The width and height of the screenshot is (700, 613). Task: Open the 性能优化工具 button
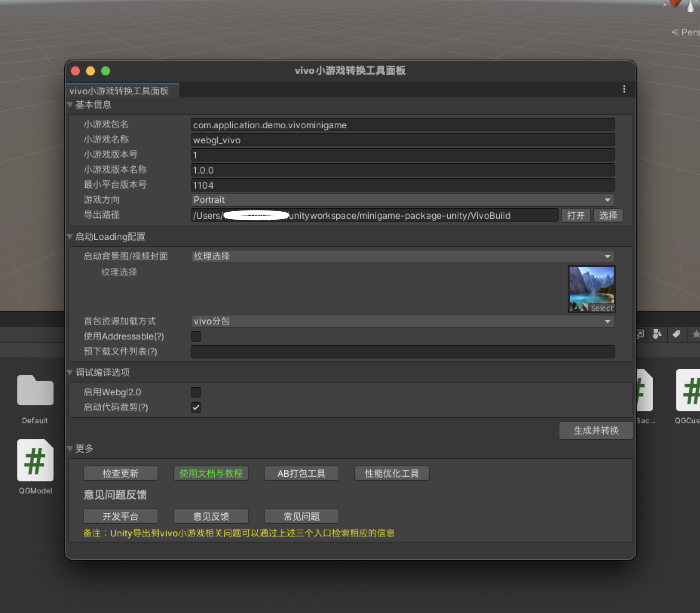pyautogui.click(x=392, y=473)
